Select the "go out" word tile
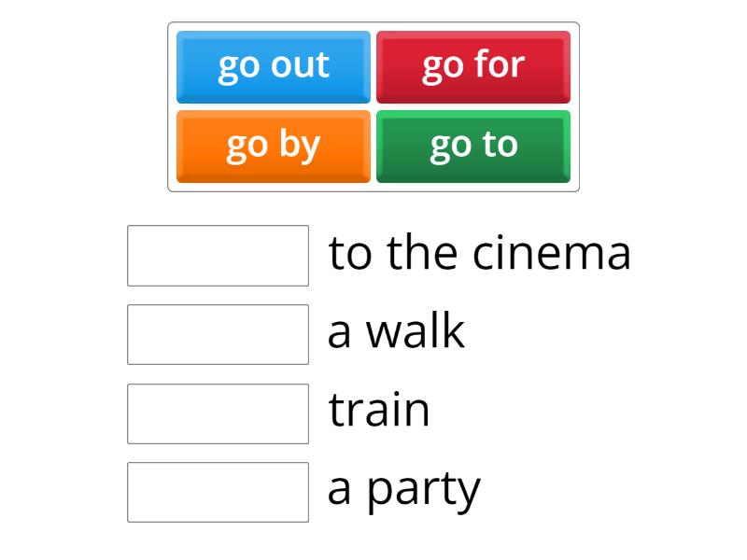The image size is (747, 560). point(274,66)
